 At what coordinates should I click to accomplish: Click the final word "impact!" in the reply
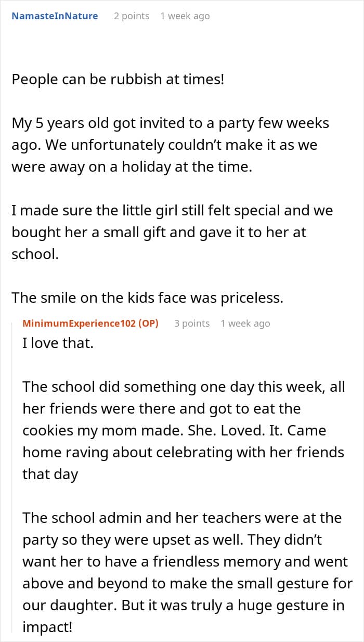coord(47,627)
